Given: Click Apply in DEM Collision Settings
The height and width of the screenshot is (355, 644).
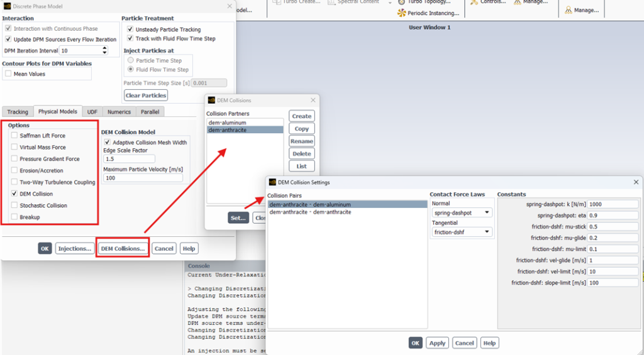Looking at the screenshot, I should coord(437,343).
